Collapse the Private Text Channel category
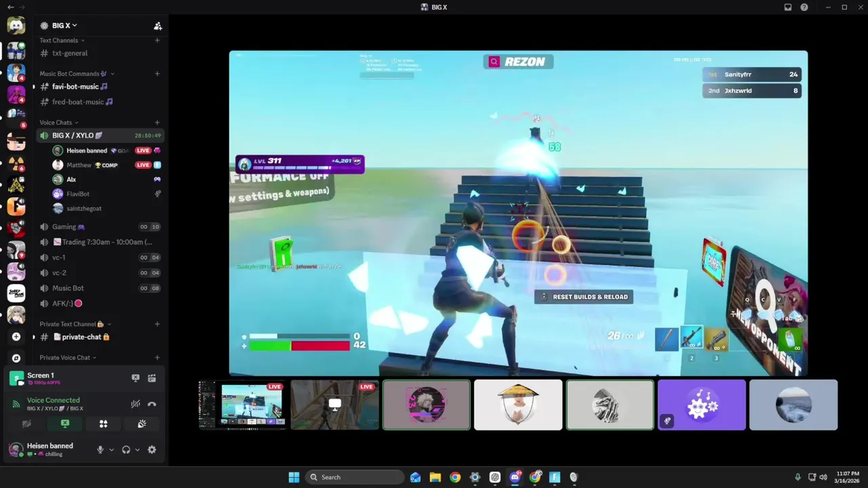 tap(75, 324)
